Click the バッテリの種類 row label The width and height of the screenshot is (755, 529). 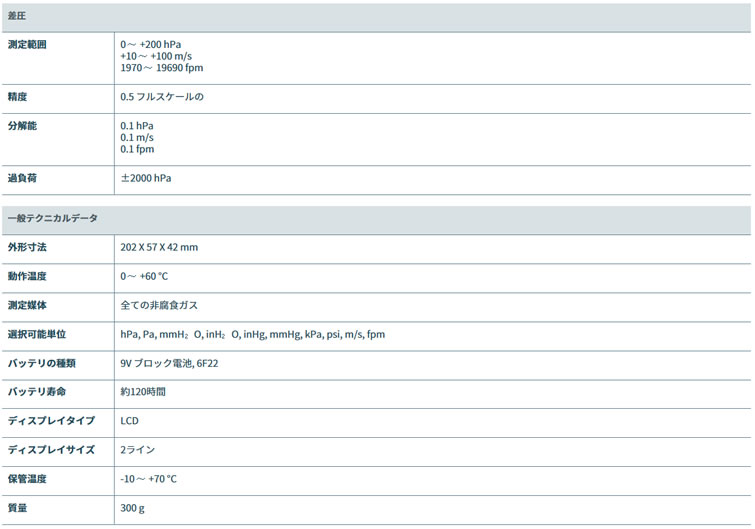click(x=41, y=363)
